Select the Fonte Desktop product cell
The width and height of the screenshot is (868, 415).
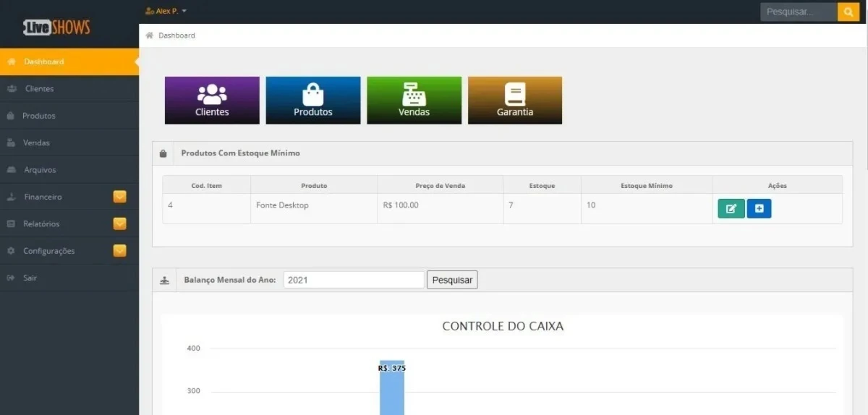tap(314, 209)
